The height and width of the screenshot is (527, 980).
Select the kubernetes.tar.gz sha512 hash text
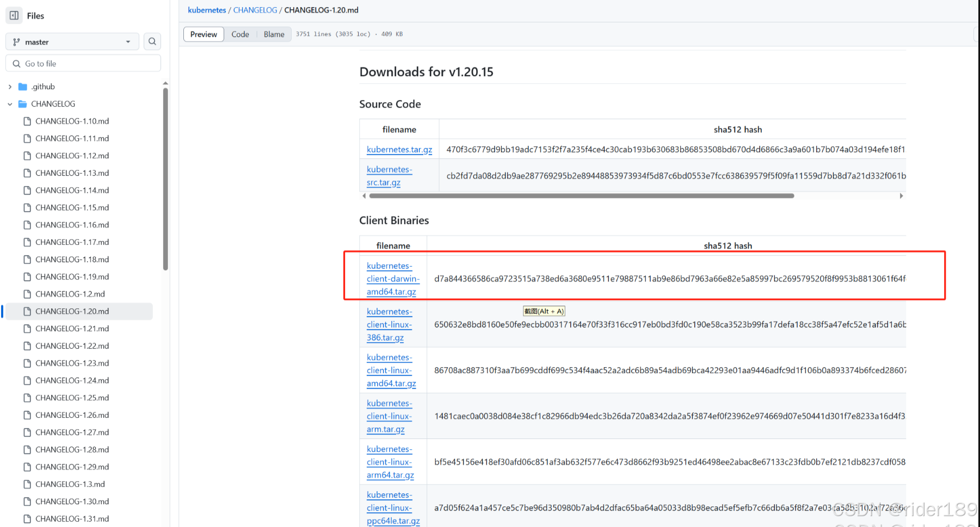coord(676,150)
